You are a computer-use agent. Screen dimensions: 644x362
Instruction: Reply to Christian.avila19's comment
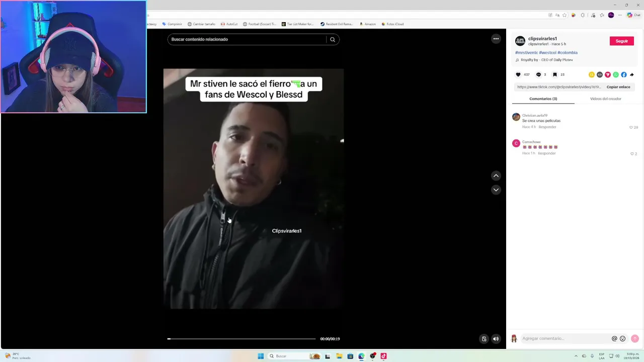tap(547, 127)
